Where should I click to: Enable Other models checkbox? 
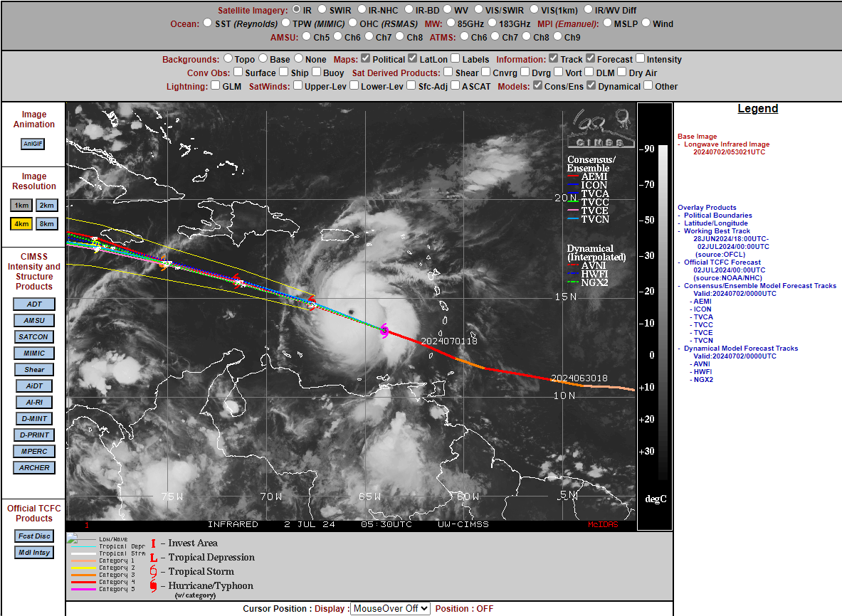[648, 85]
